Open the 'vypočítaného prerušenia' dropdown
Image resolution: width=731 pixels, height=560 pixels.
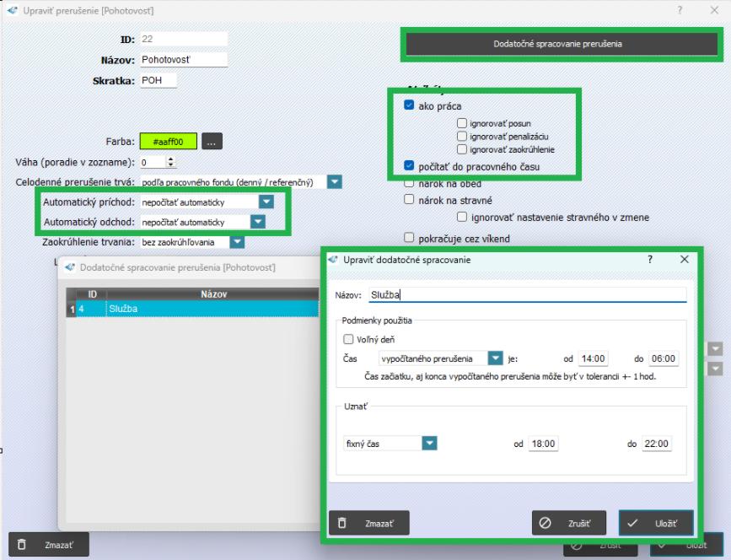[495, 358]
